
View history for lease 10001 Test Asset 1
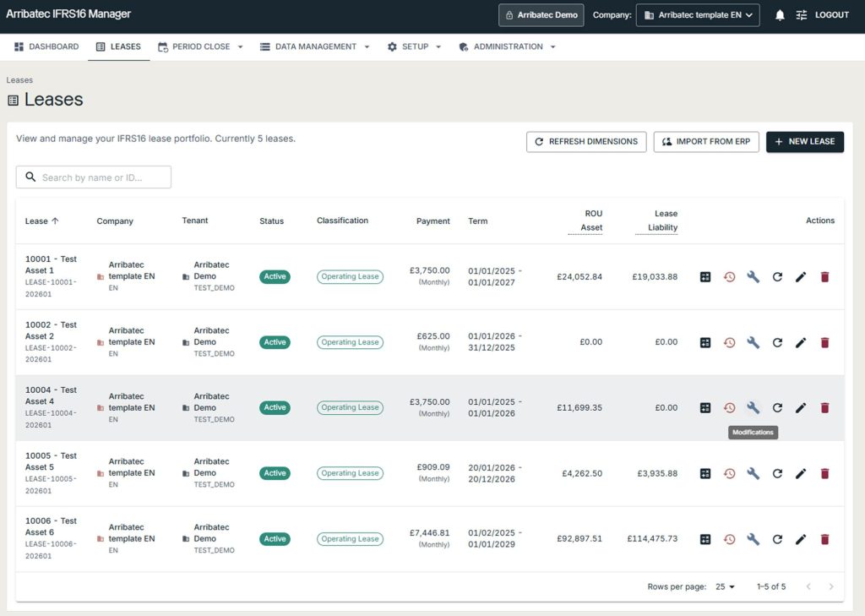tap(729, 277)
